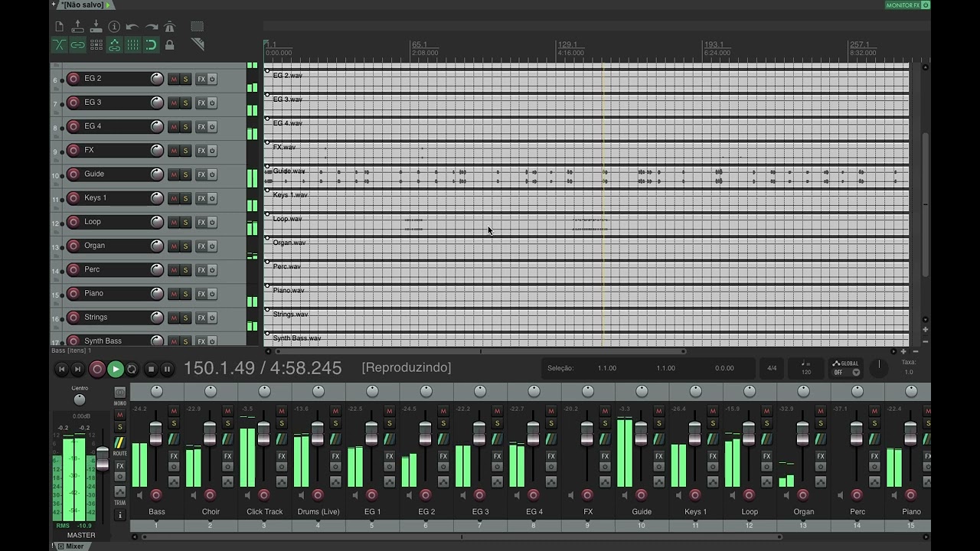Open FX on Drums (Live) mixer channel
980x551 pixels.
(335, 456)
